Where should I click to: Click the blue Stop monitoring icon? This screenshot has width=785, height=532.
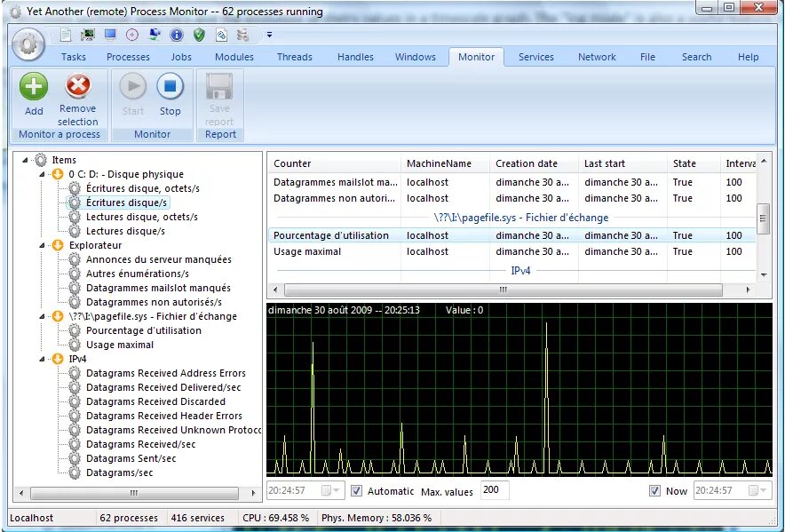(x=170, y=87)
